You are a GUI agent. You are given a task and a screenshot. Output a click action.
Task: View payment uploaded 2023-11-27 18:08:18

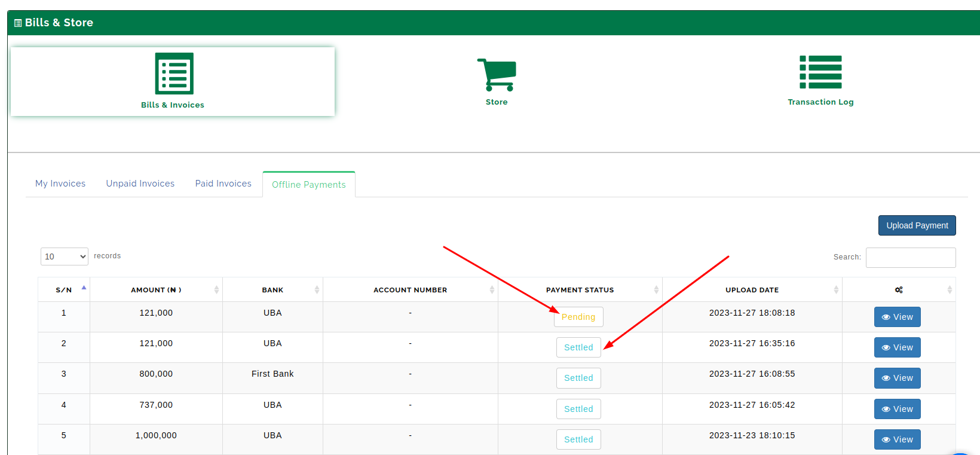(x=898, y=317)
